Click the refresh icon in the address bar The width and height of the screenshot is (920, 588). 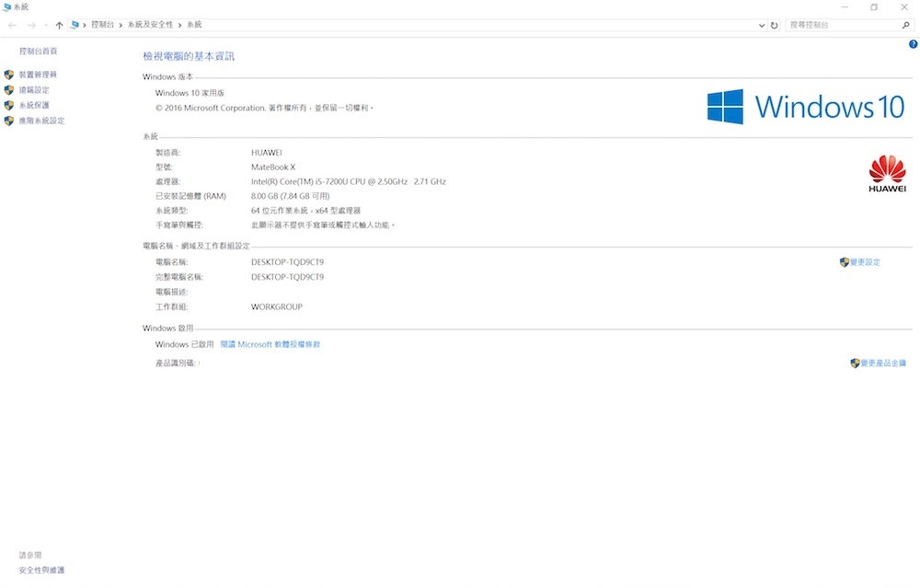pyautogui.click(x=773, y=25)
